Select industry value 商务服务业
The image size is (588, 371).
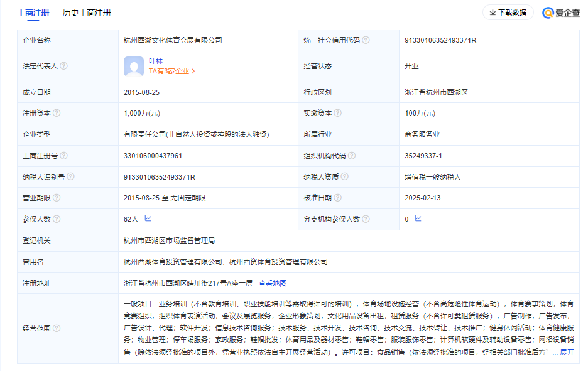point(422,134)
